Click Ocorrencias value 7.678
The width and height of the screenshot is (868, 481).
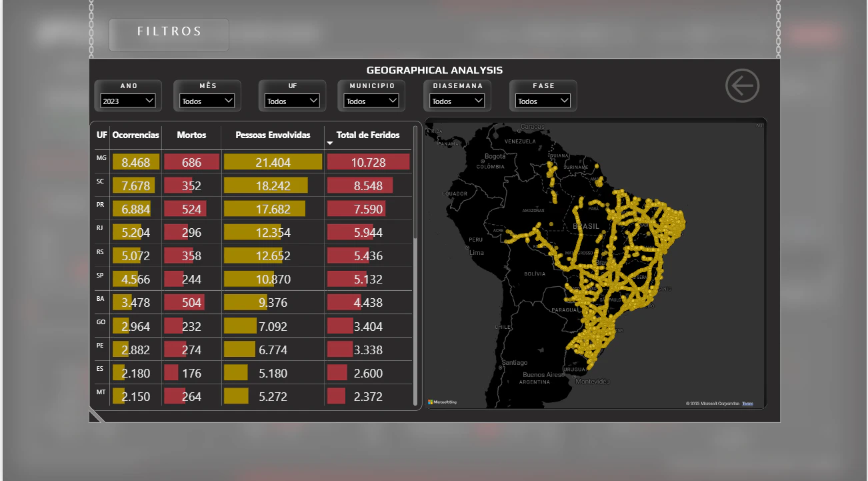(x=135, y=185)
